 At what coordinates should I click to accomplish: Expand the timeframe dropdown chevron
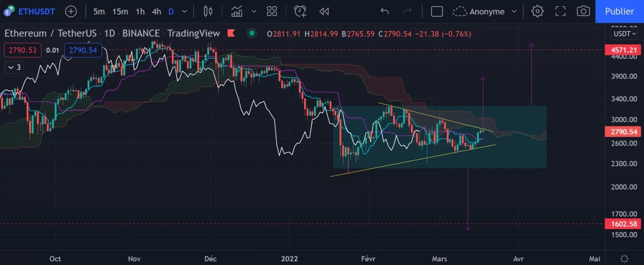pos(184,11)
